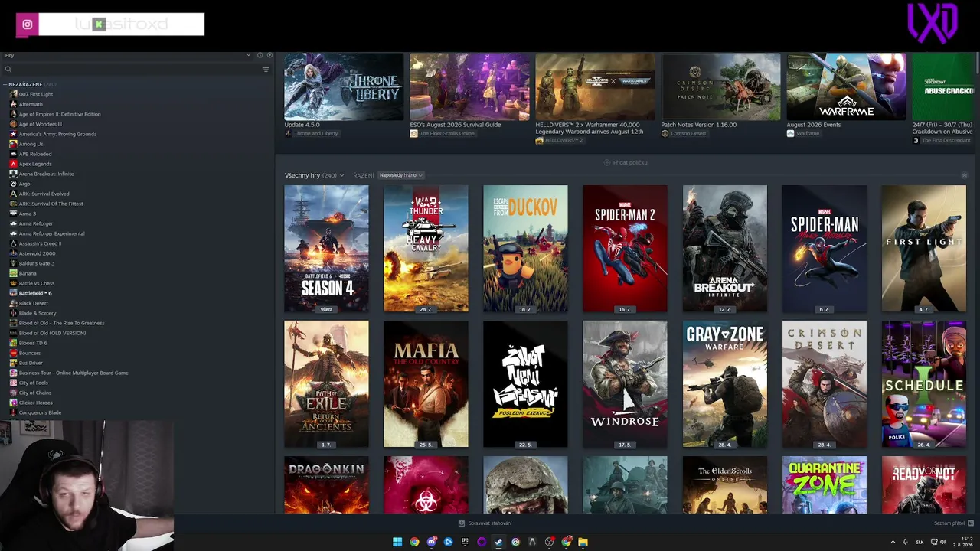
Task: Click the Přidat poličku add shelf button
Action: coord(626,162)
